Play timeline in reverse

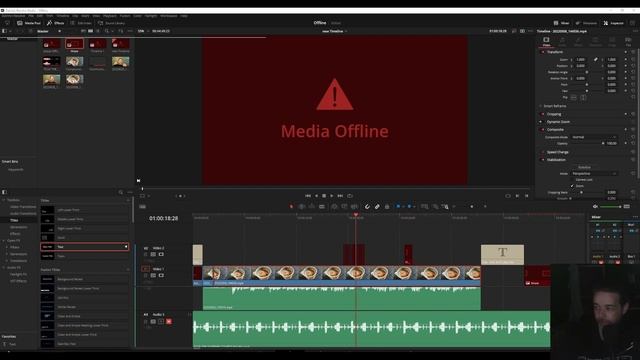click(x=316, y=196)
